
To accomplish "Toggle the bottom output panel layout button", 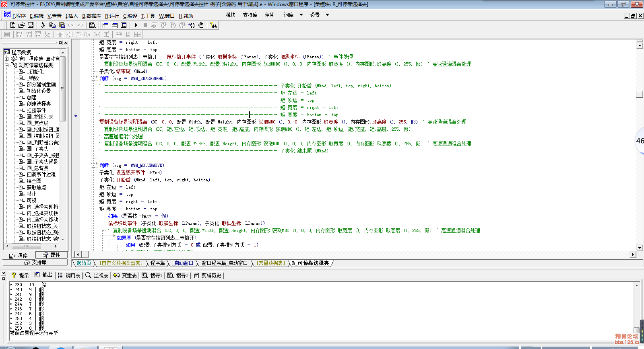I will 115,25.
